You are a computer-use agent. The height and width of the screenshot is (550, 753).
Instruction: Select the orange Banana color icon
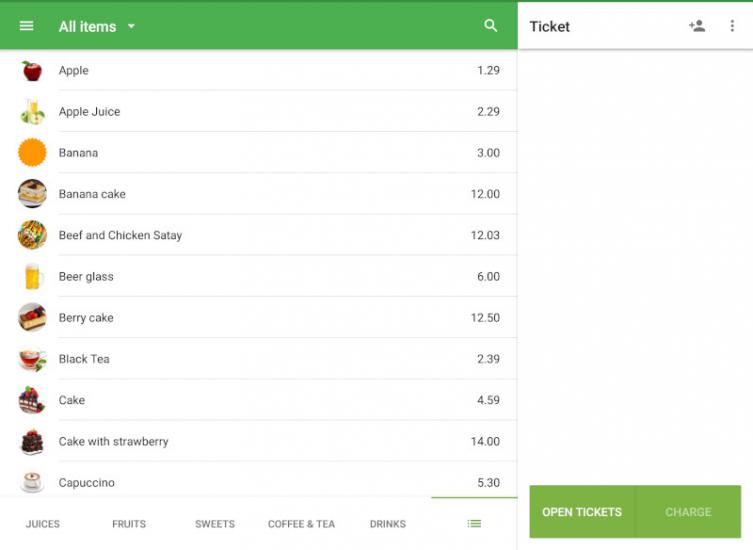(x=32, y=153)
